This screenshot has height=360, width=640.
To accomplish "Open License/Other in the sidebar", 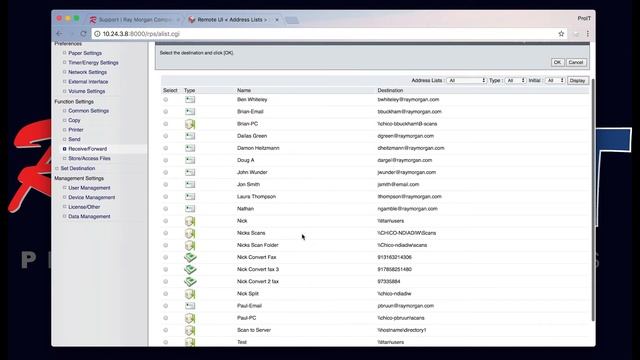I will click(84, 207).
